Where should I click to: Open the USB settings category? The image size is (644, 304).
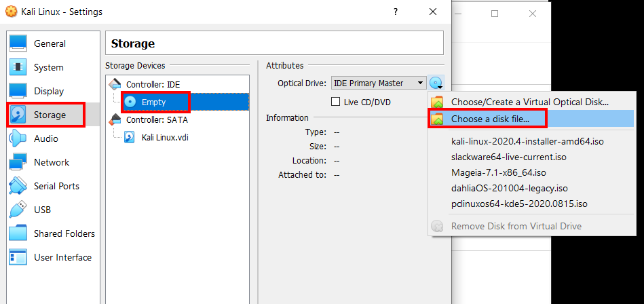click(54, 210)
